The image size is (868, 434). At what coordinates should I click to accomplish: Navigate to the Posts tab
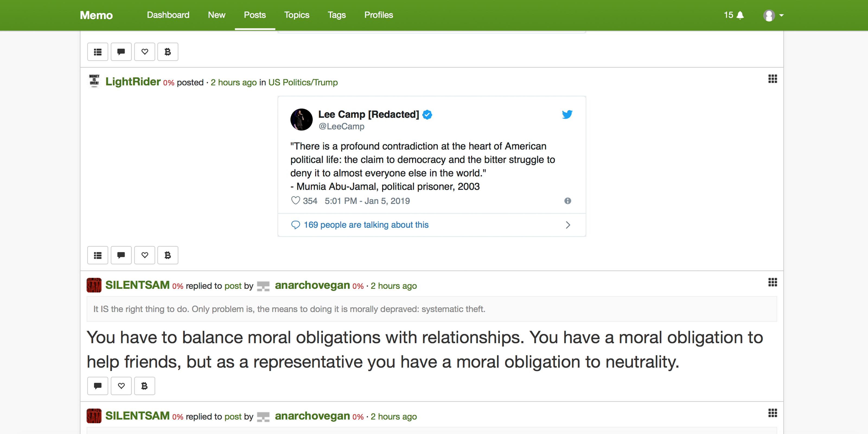tap(255, 15)
